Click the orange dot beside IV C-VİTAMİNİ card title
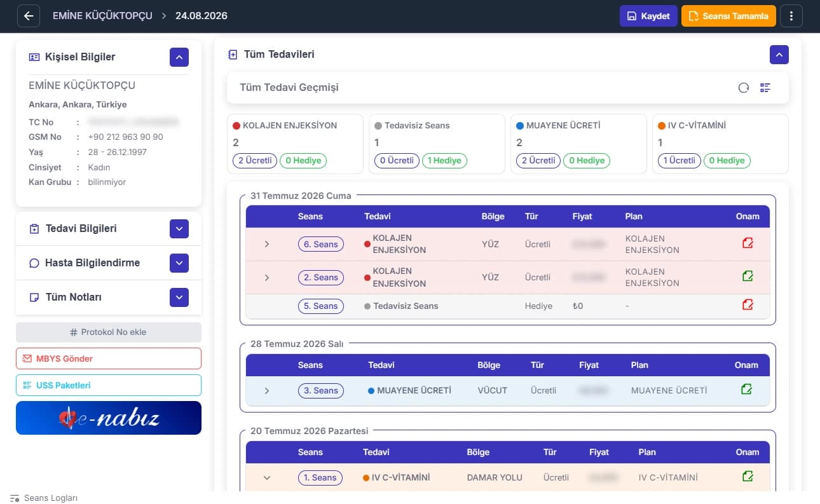 [662, 126]
